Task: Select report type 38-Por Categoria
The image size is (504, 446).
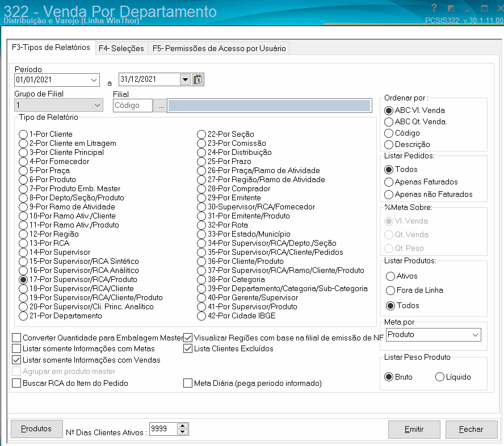Action: tap(231, 280)
